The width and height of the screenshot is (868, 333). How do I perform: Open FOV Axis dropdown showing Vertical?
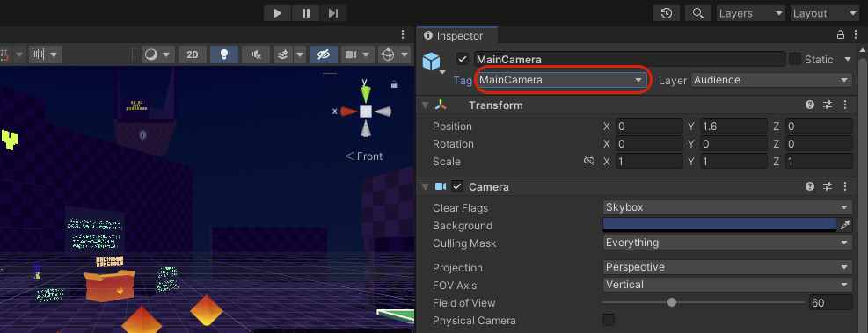727,285
